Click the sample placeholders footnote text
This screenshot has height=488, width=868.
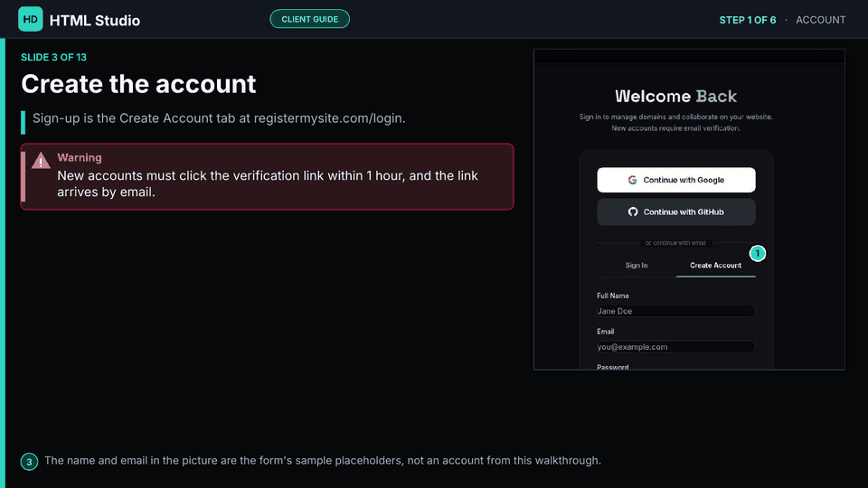(323, 460)
